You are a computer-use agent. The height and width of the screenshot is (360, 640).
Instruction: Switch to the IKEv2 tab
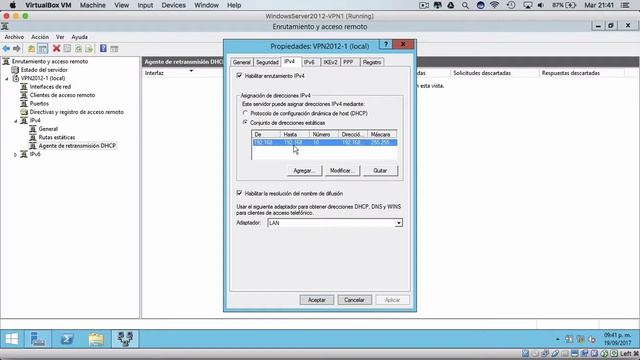point(330,62)
